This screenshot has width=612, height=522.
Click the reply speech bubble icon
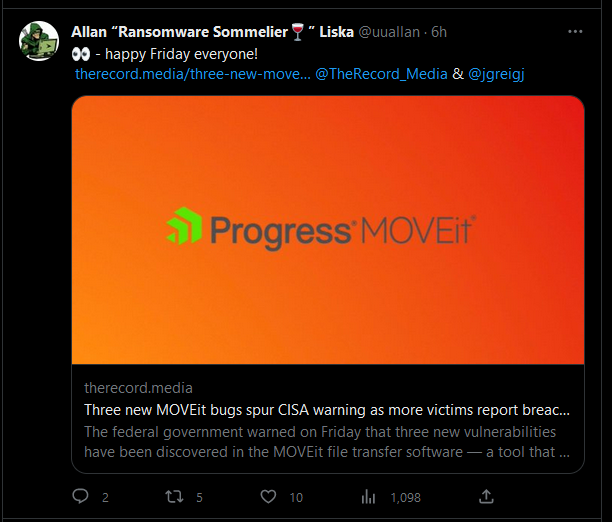coord(81,496)
